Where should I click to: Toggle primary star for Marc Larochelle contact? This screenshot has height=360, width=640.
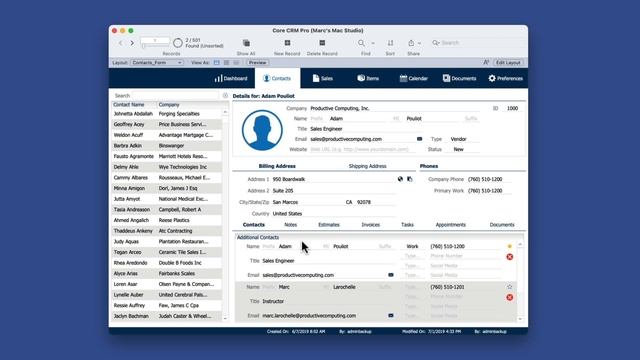509,287
